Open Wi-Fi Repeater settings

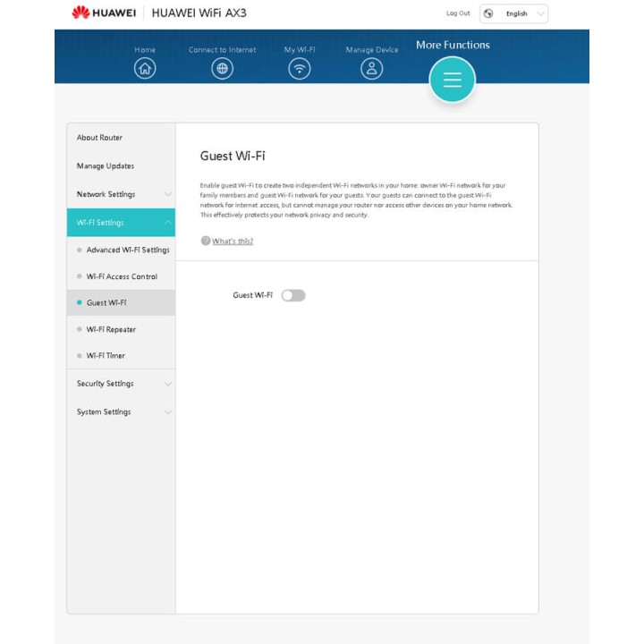121,329
